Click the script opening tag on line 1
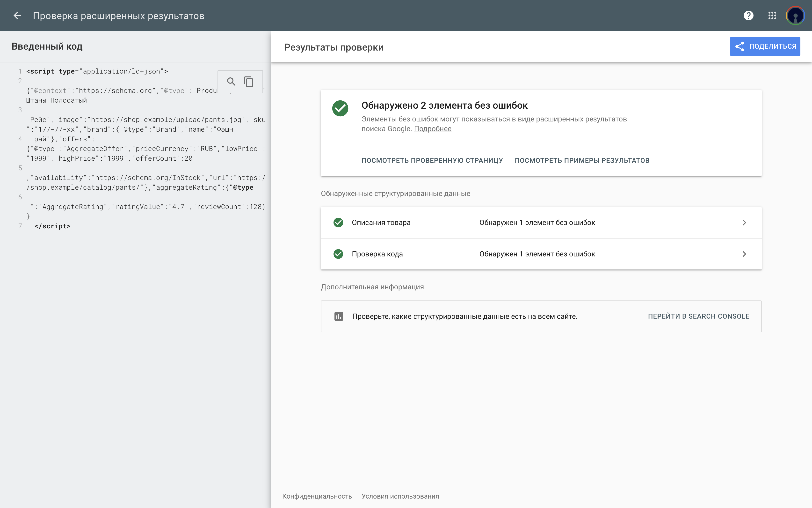 (97, 71)
